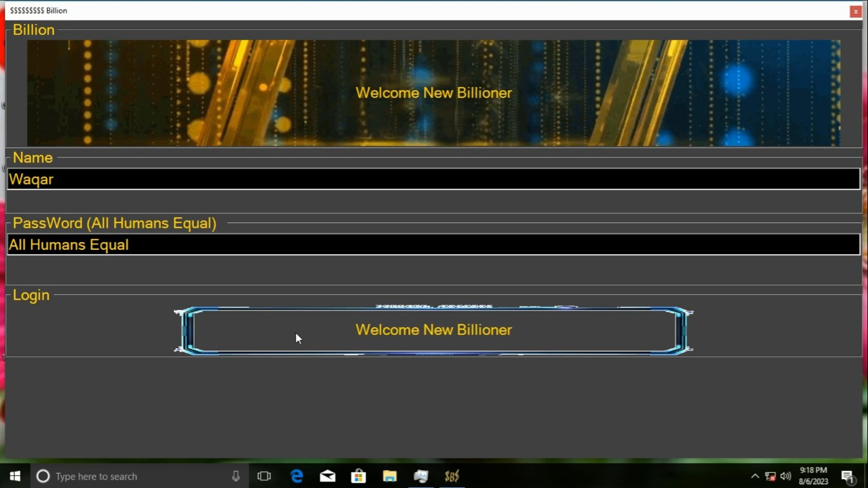Open the taskbar clock and date
Screen dimensions: 868x488
tap(813, 476)
